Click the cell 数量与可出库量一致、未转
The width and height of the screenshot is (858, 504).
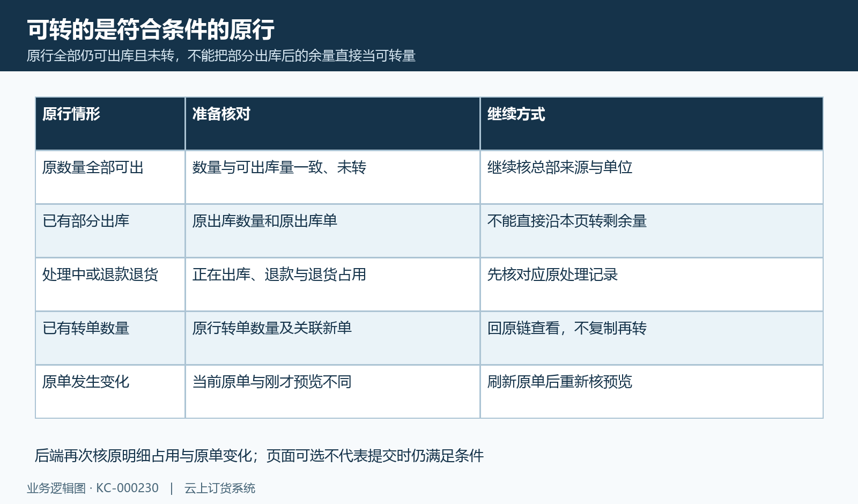tap(332, 177)
